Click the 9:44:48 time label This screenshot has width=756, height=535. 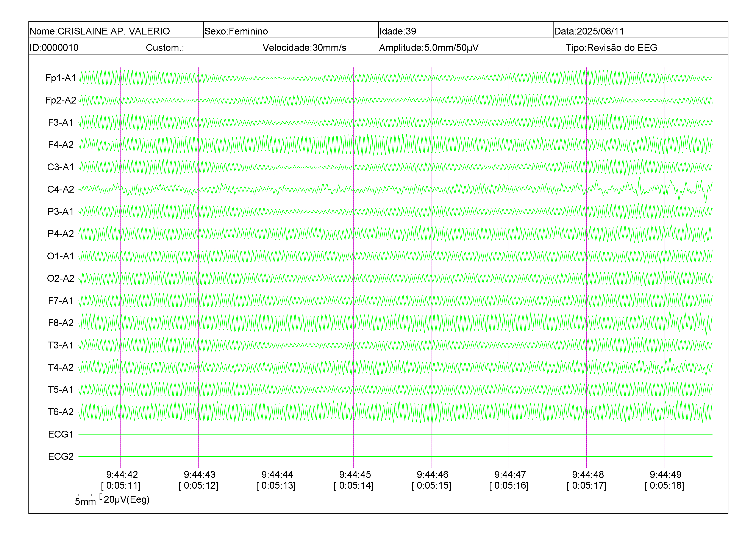(x=588, y=474)
